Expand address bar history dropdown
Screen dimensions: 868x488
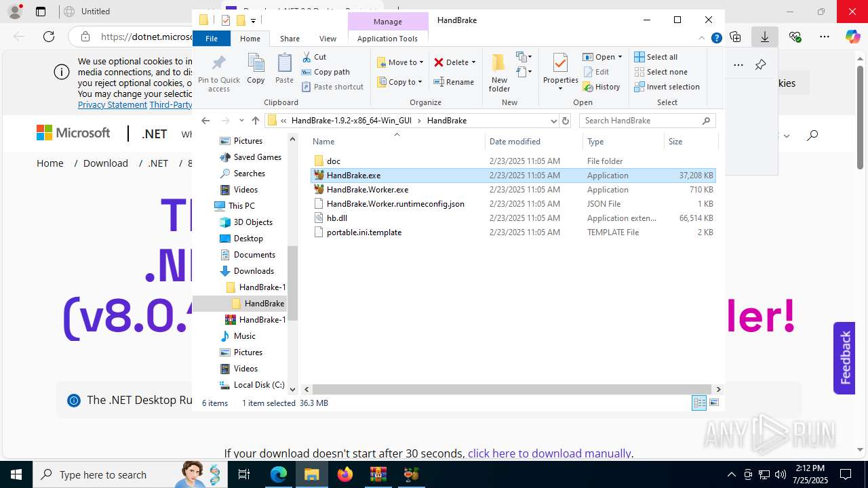[554, 121]
